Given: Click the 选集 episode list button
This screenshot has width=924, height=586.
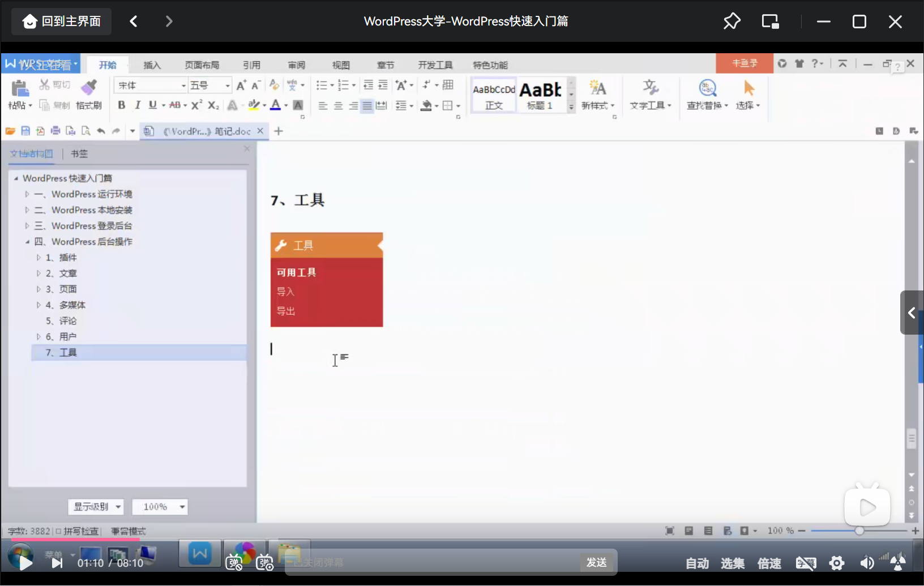Looking at the screenshot, I should coord(733,563).
